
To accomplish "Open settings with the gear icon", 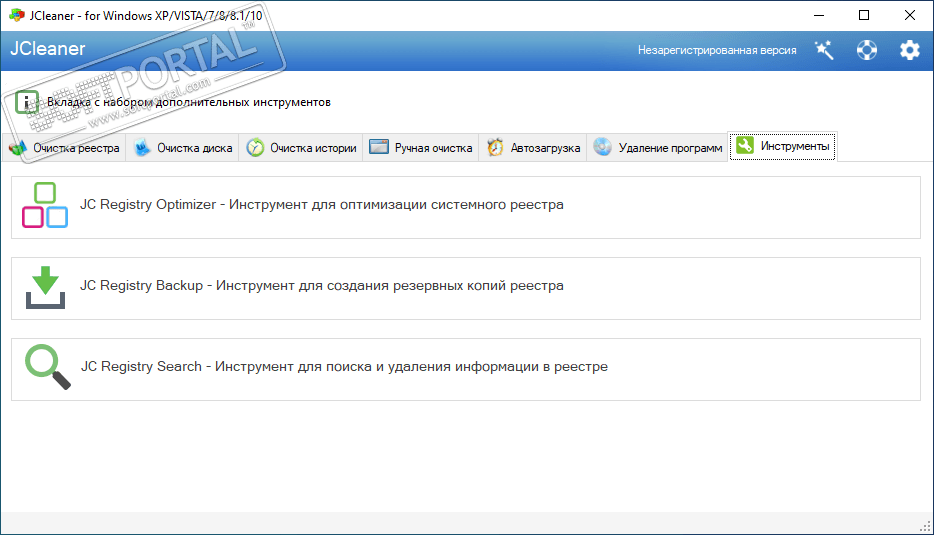I will point(910,50).
